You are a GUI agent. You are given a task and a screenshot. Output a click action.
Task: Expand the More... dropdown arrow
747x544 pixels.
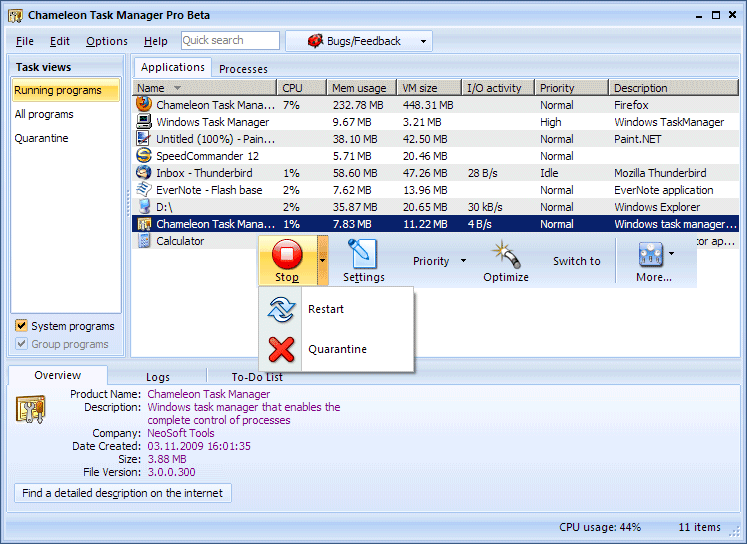672,253
